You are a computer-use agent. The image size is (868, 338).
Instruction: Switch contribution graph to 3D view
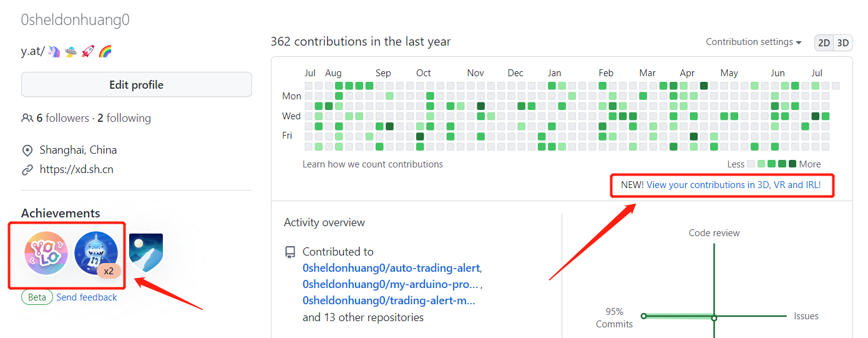click(x=843, y=42)
